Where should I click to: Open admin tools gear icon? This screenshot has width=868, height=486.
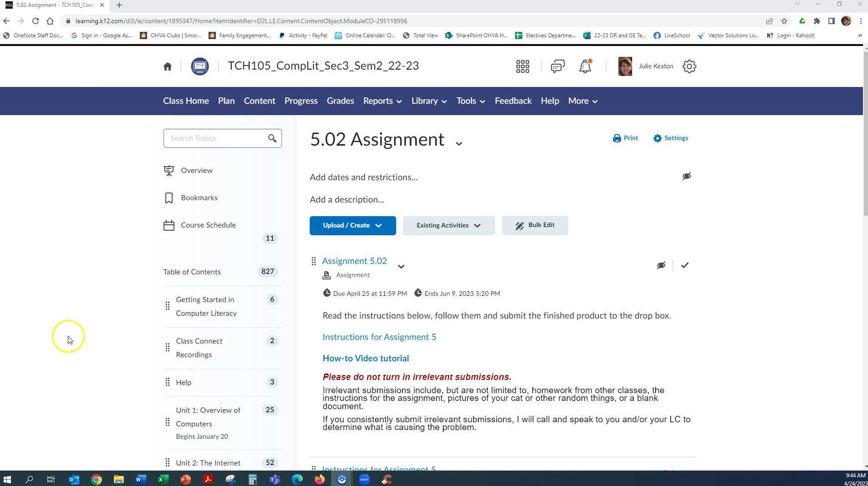[x=689, y=66]
